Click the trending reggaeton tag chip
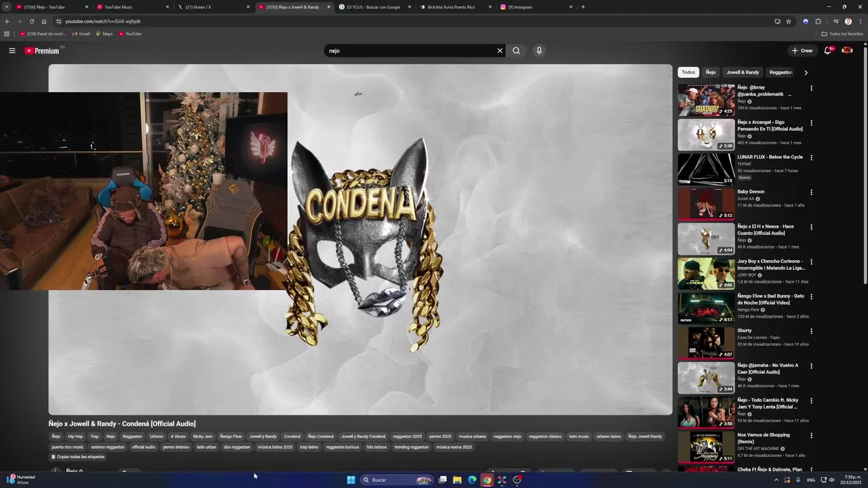 [x=411, y=447]
